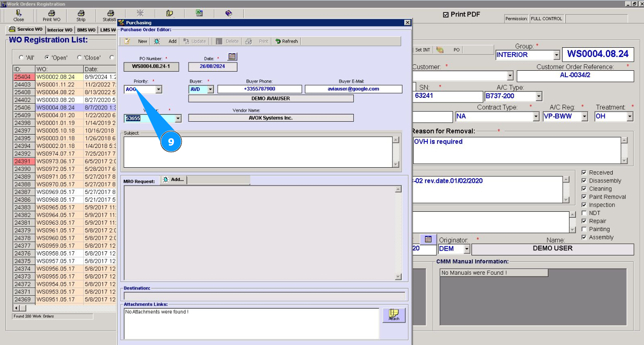Toggle the Print PDF checkbox

[445, 15]
